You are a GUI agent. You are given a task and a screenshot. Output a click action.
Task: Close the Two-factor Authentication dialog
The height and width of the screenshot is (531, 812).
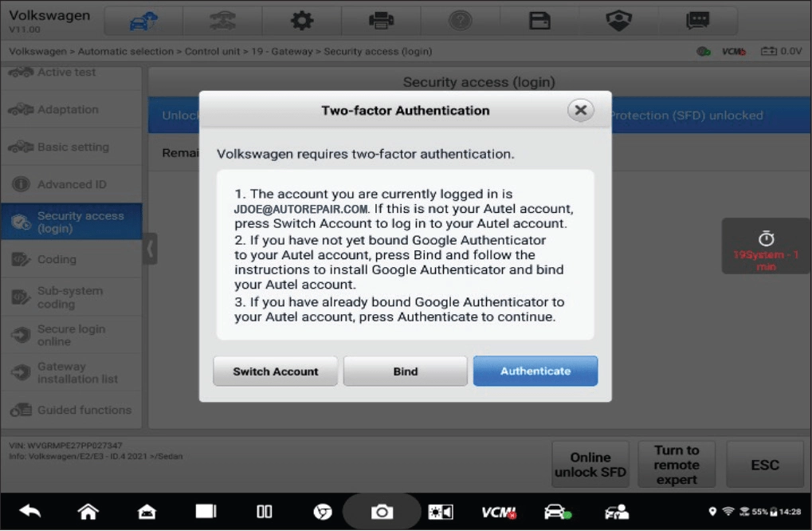click(x=581, y=110)
